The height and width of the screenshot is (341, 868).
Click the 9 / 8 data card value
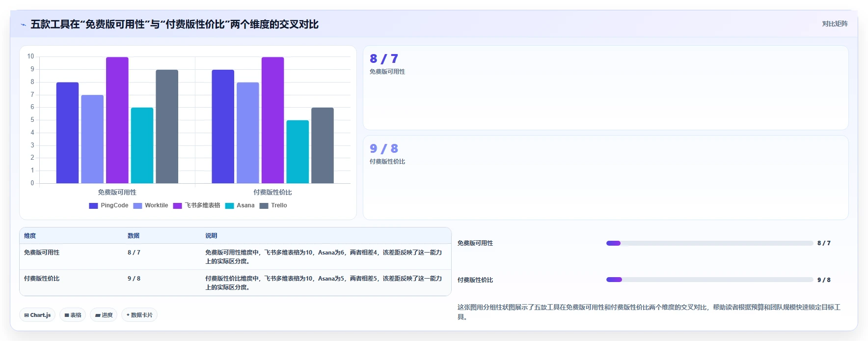384,149
